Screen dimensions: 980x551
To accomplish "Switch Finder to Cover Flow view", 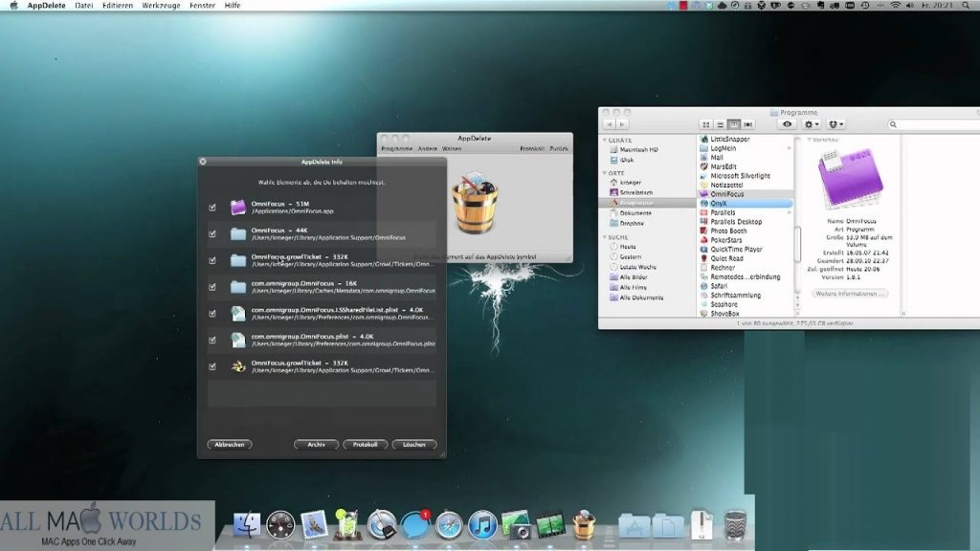I will tap(748, 124).
